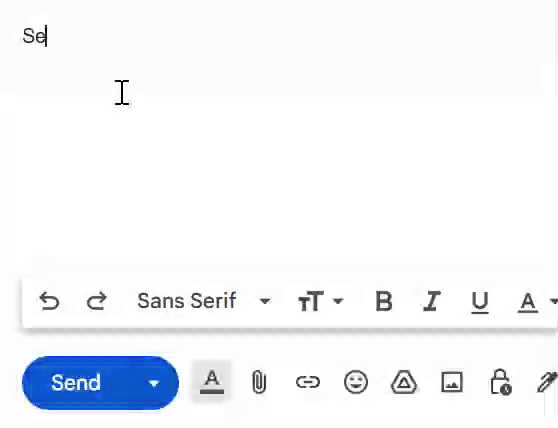Expand more send options arrow
Image resolution: width=558 pixels, height=428 pixels.
pos(154,383)
